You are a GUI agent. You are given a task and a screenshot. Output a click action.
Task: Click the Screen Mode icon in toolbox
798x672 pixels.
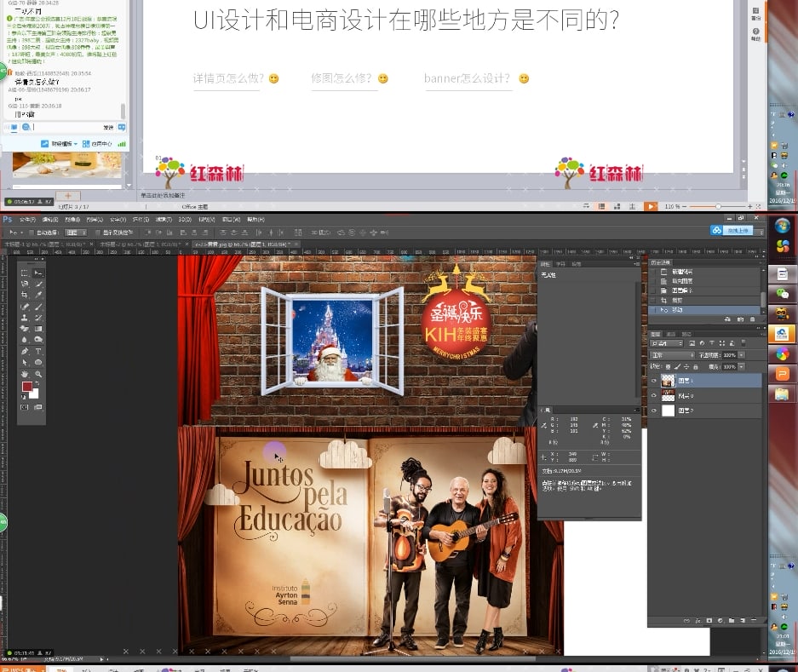[38, 407]
